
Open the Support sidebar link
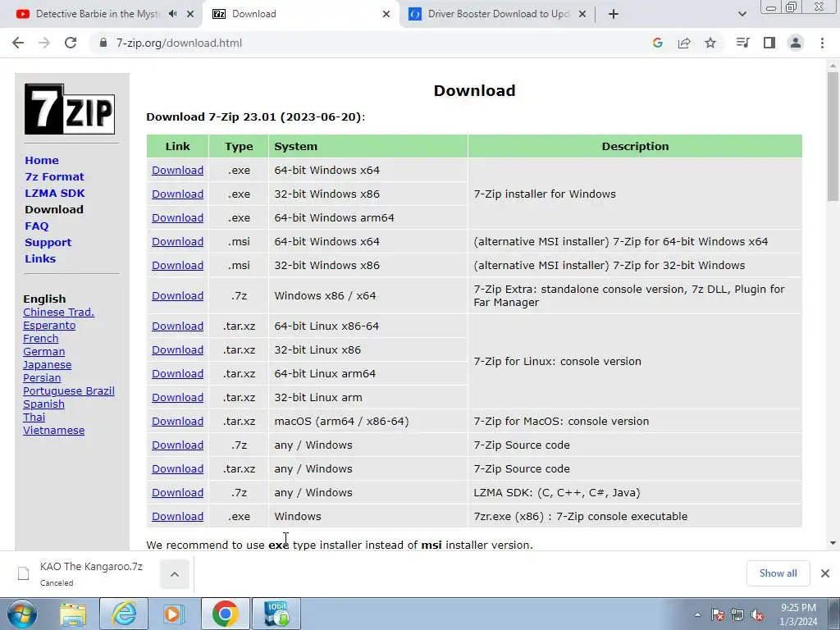pyautogui.click(x=48, y=242)
